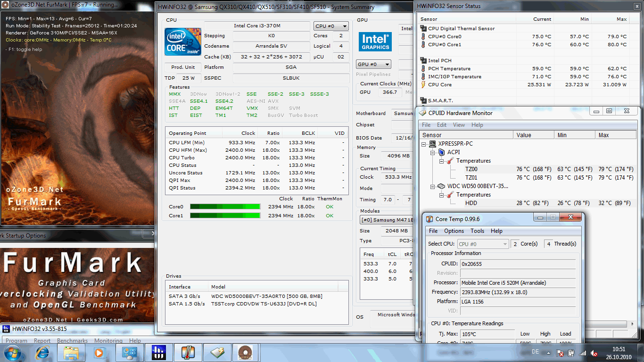
Task: Collapse the ACPI tree node
Action: point(433,152)
